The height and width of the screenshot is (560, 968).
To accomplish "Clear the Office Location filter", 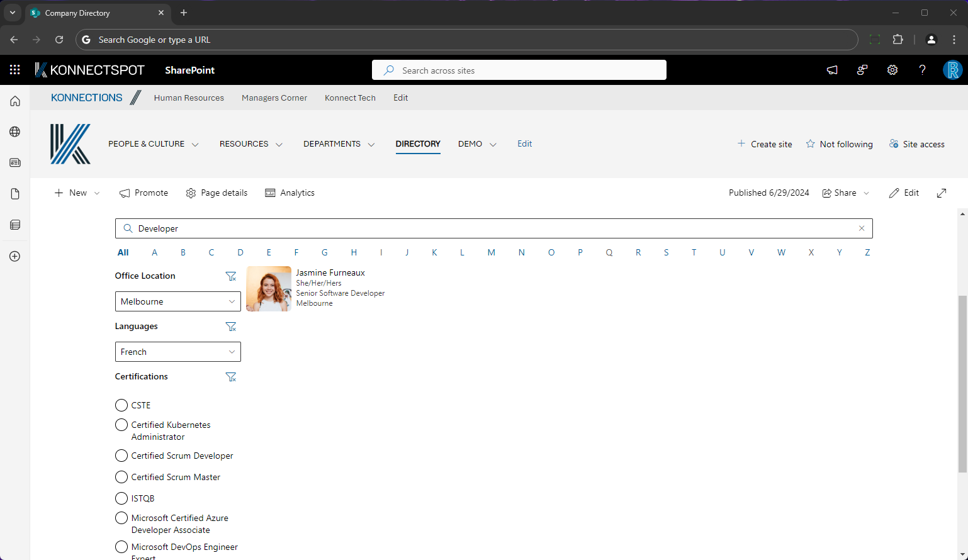I will (231, 276).
